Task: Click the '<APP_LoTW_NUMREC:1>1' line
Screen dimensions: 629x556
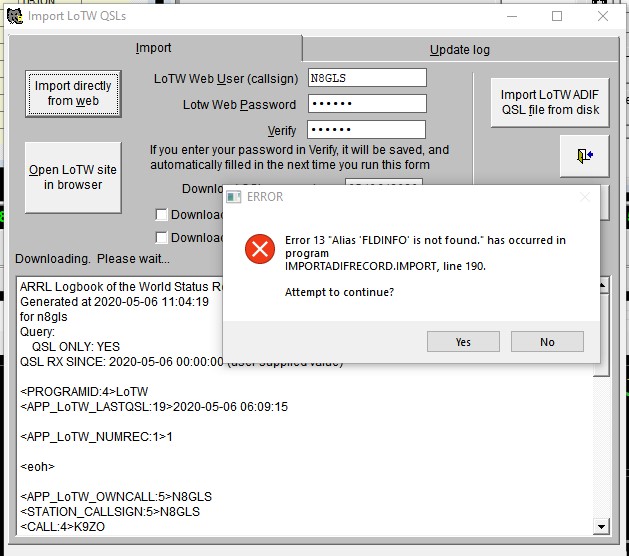Action: 96,436
